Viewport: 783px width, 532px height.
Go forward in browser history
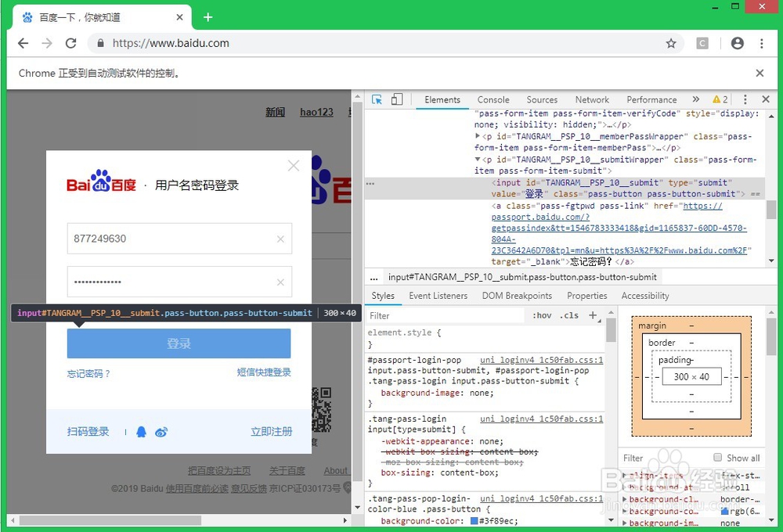tap(47, 43)
